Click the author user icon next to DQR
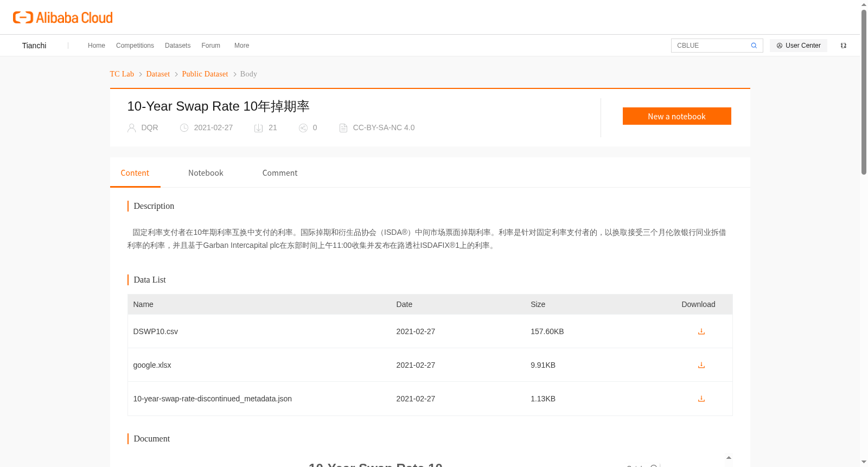This screenshot has height=467, width=868. pyautogui.click(x=131, y=128)
